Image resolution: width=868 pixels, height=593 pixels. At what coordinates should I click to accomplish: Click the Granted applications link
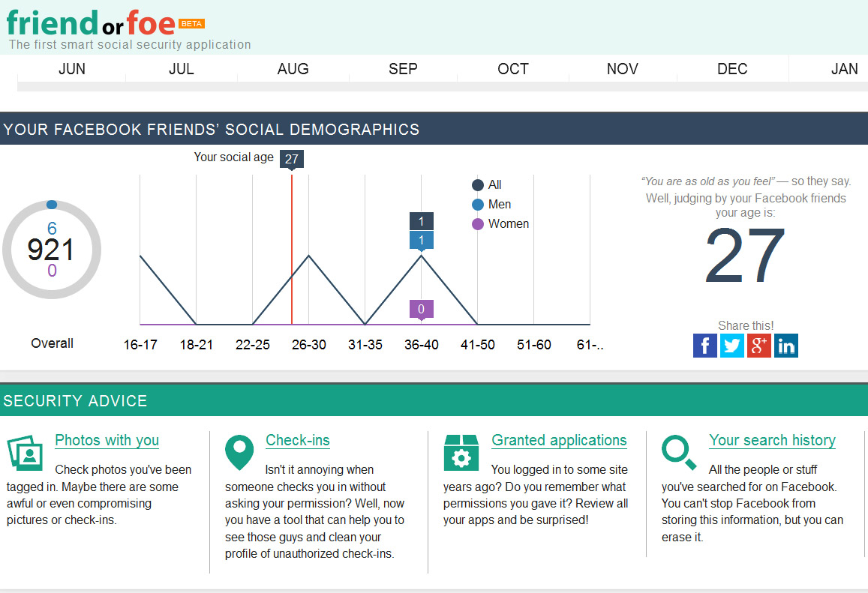click(559, 440)
